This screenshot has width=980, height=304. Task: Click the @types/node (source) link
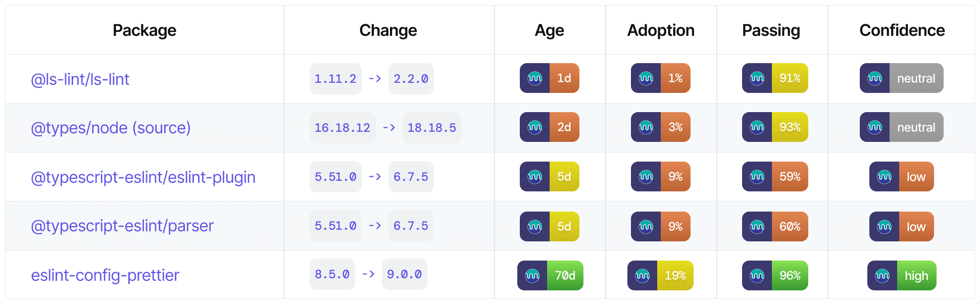click(110, 128)
